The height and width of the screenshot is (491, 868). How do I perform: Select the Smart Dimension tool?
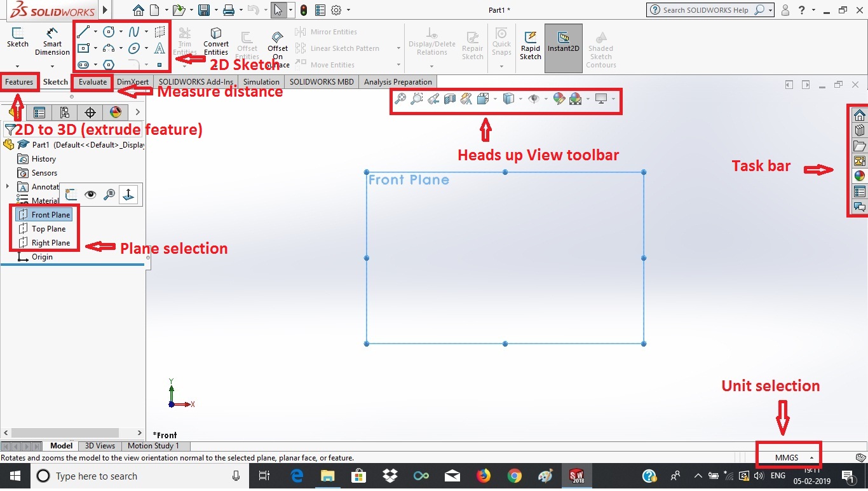click(x=52, y=42)
